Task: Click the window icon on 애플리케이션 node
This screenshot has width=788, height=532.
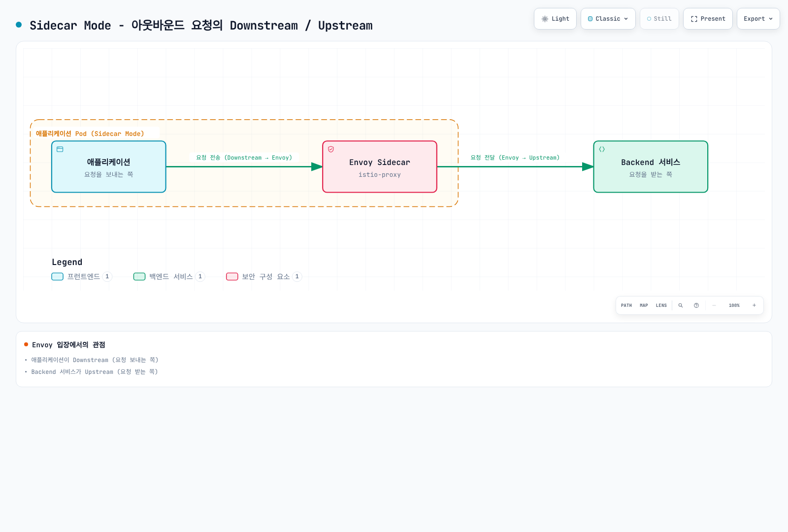Action: pos(60,149)
